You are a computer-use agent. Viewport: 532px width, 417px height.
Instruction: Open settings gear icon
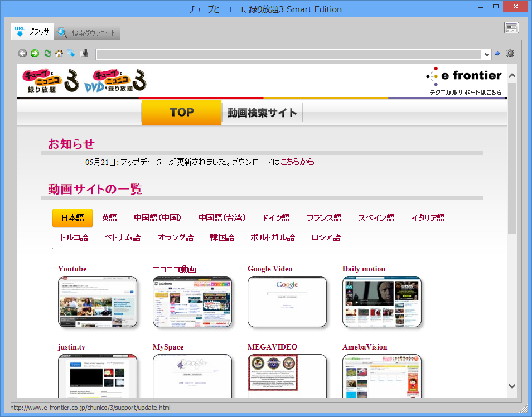tap(510, 54)
